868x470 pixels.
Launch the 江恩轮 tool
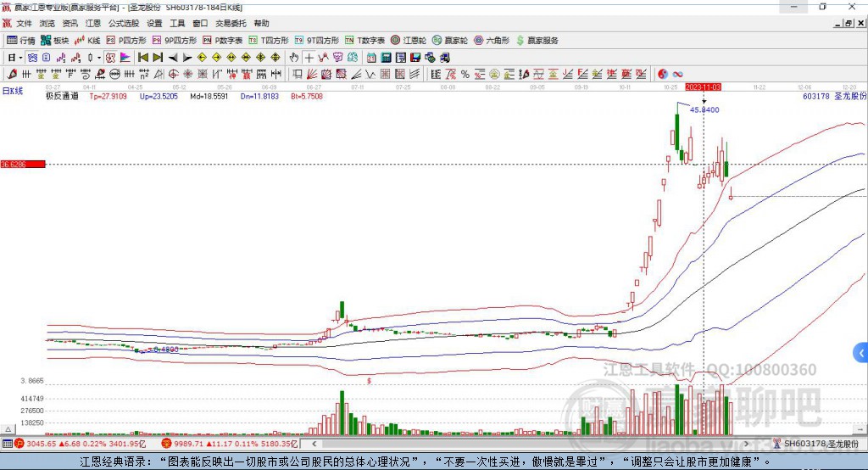click(x=409, y=41)
